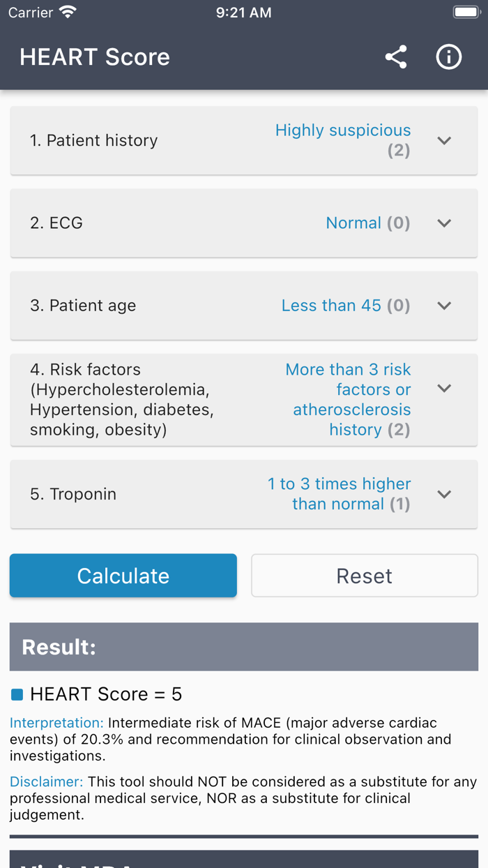Tap the 'HEART Score = 5' result text
The image size is (488, 868).
click(105, 694)
